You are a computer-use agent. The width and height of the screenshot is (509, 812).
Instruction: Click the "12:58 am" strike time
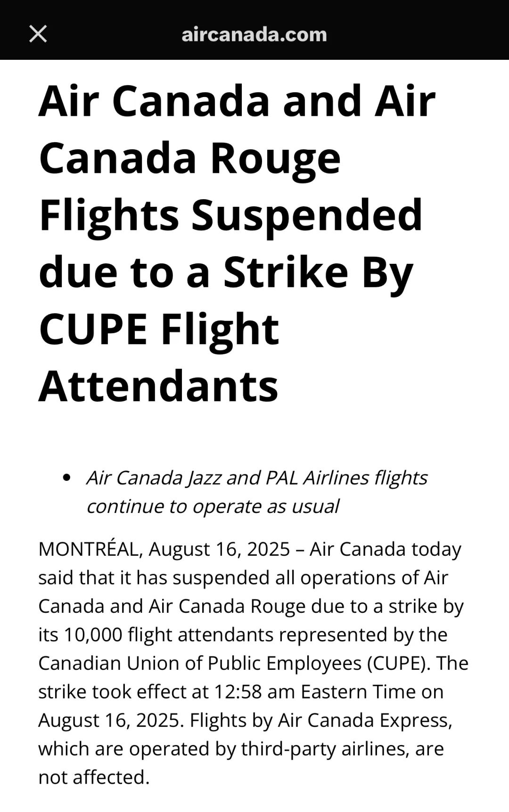tap(254, 692)
